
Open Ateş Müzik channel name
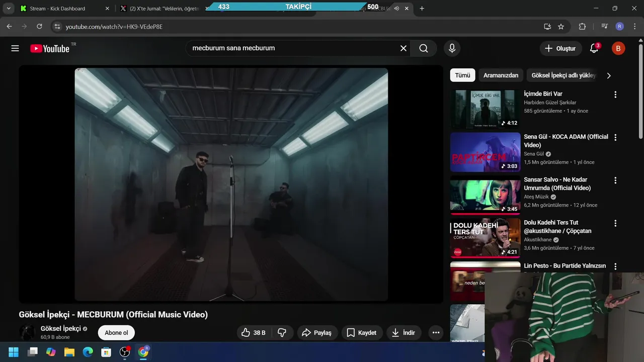tap(536, 197)
